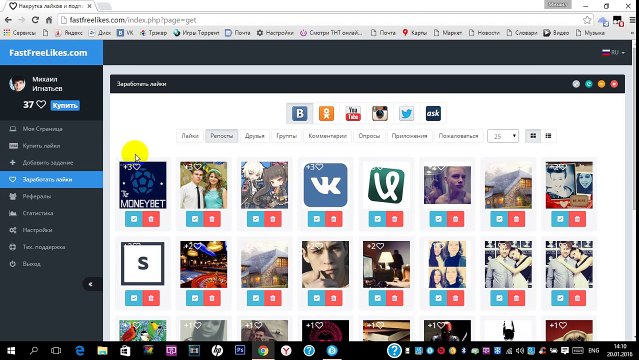Open the Опросы tab

(x=369, y=136)
